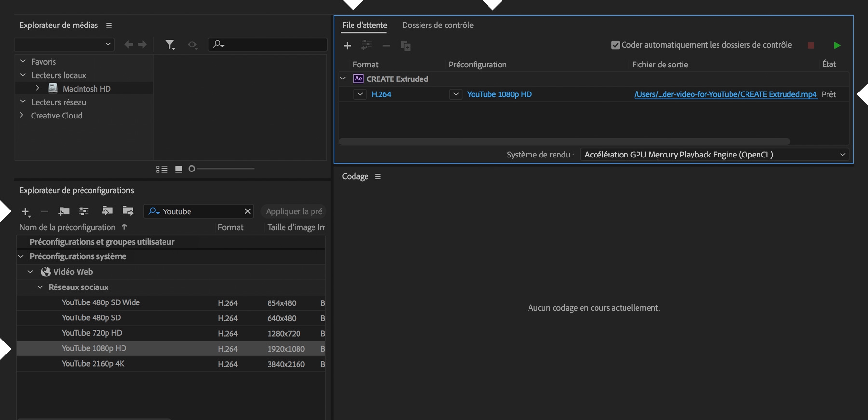Viewport: 868px width, 420px height.
Task: Open the H.264 export settings link
Action: (381, 94)
